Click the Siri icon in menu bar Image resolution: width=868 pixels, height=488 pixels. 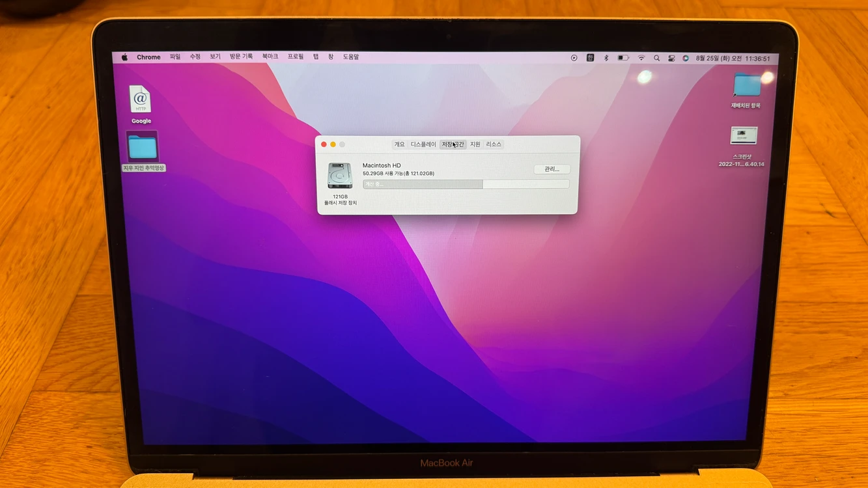coord(686,58)
